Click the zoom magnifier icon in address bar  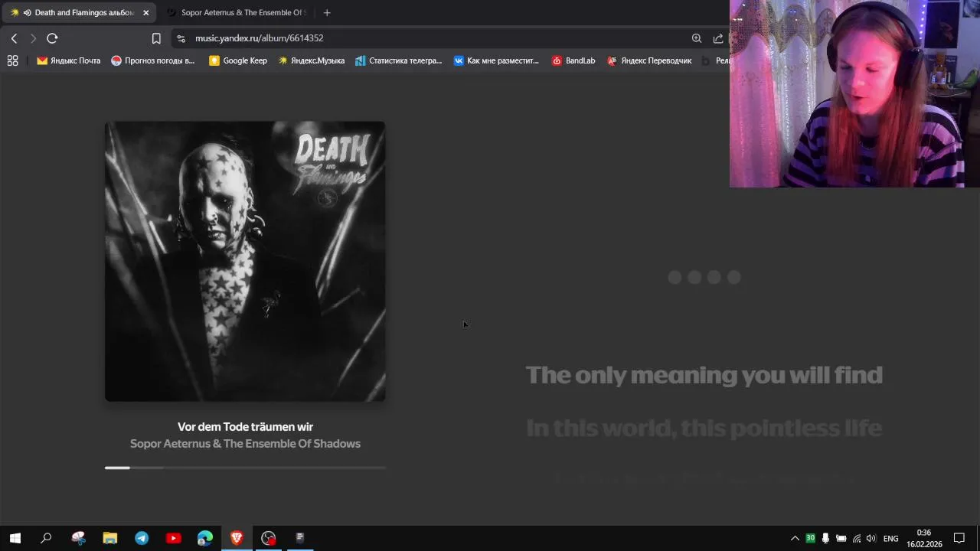[x=697, y=38]
